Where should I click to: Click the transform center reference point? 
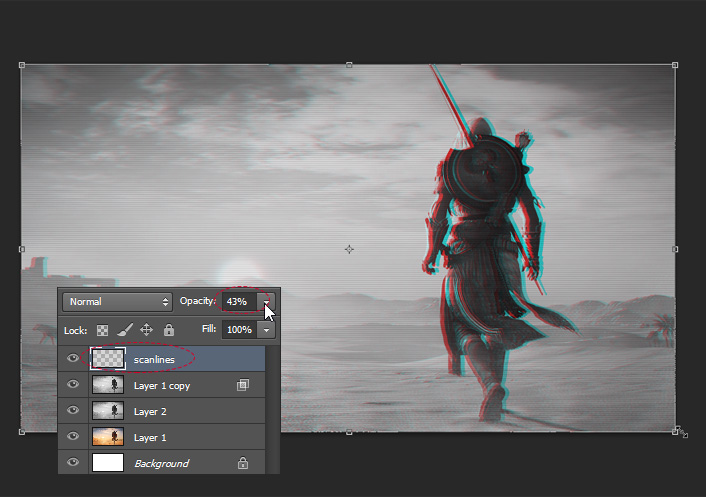pyautogui.click(x=349, y=249)
